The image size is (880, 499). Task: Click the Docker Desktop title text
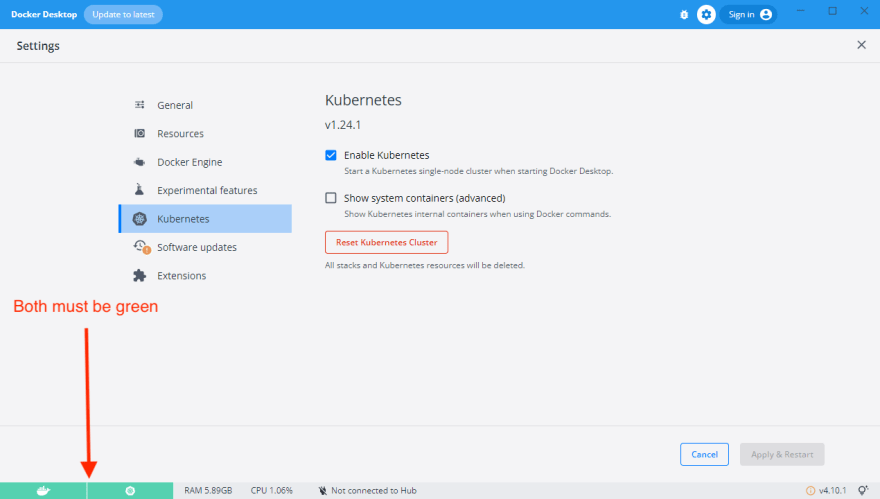44,15
